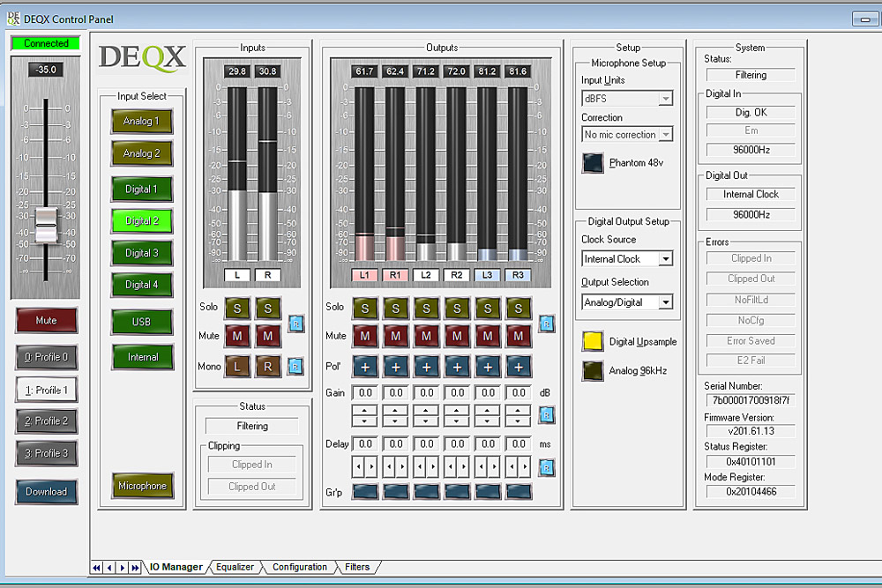Jump to last tab arrow

[135, 568]
